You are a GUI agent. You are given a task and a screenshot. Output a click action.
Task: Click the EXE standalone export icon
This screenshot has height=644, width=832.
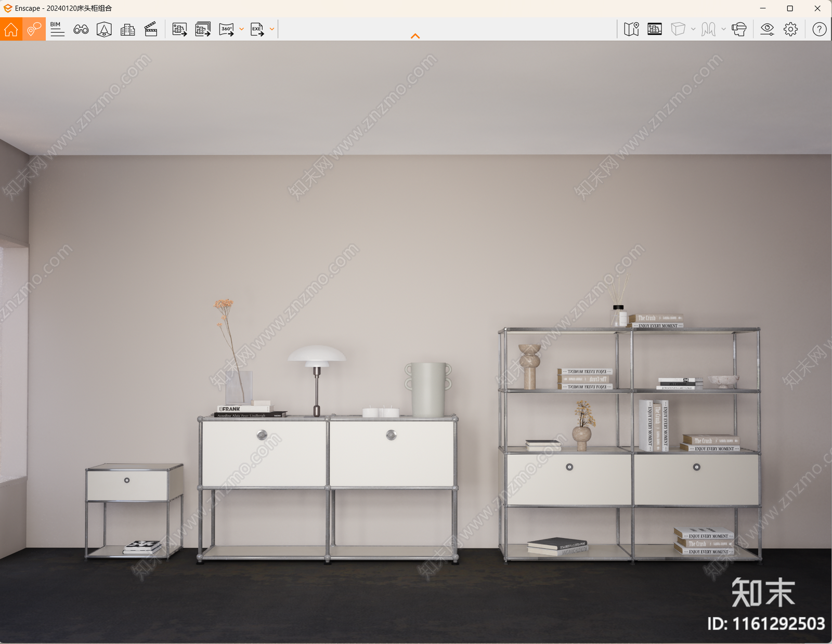click(x=257, y=30)
